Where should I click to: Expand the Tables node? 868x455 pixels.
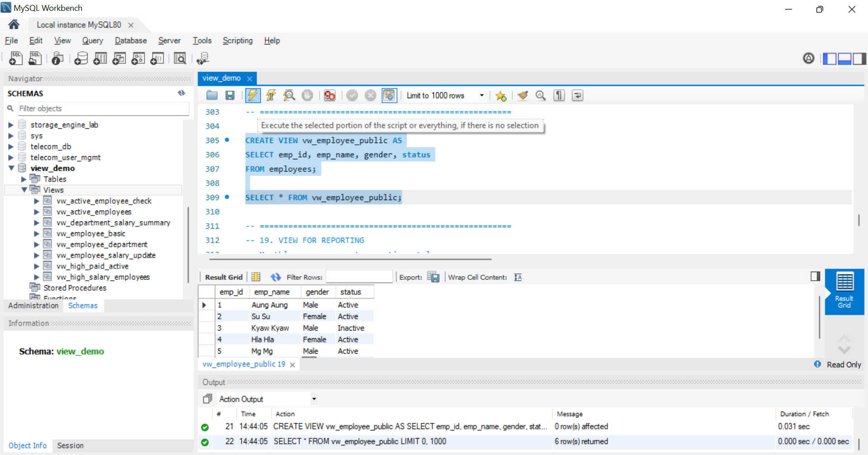(24, 179)
